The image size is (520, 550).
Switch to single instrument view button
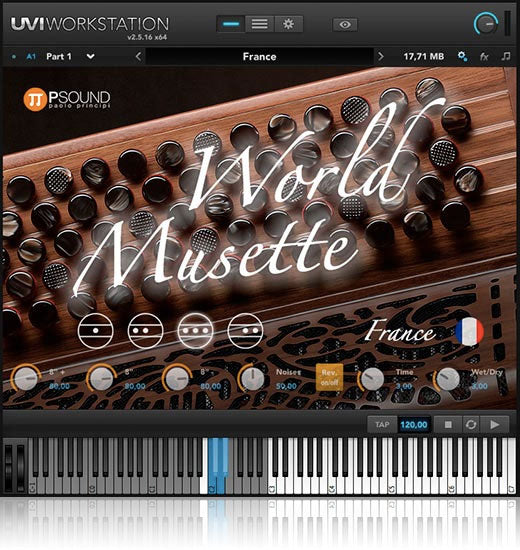click(x=231, y=24)
